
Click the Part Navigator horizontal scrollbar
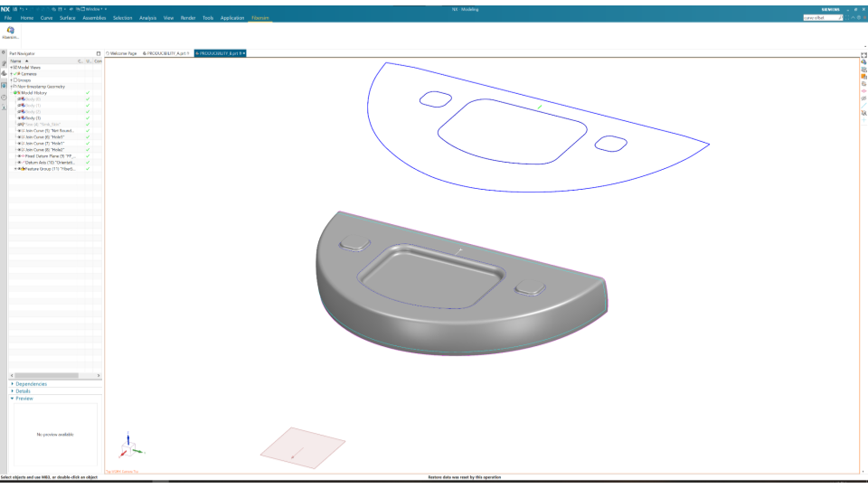click(x=45, y=375)
